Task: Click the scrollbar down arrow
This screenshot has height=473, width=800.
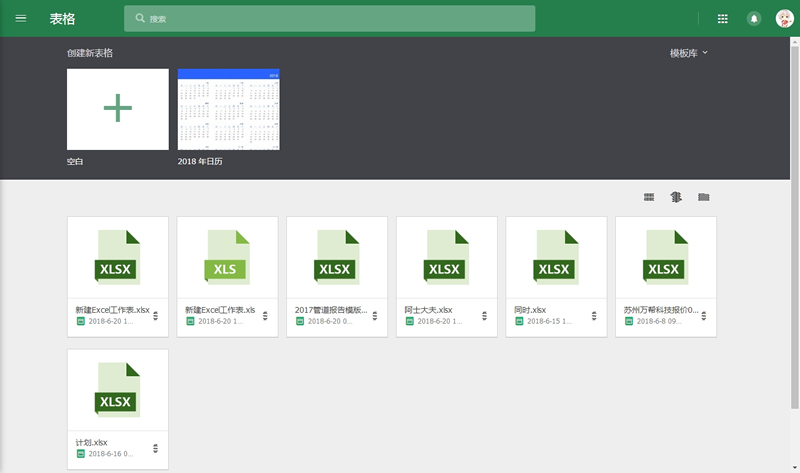Action: click(x=794, y=467)
